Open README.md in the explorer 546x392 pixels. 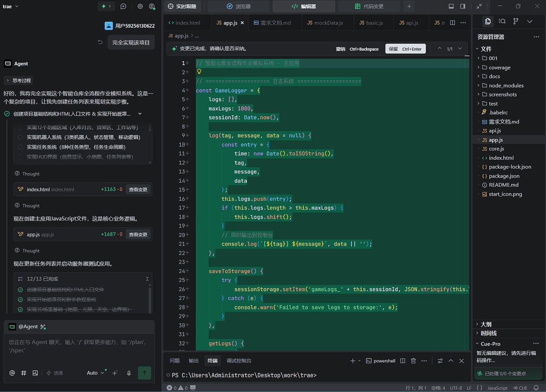(503, 185)
